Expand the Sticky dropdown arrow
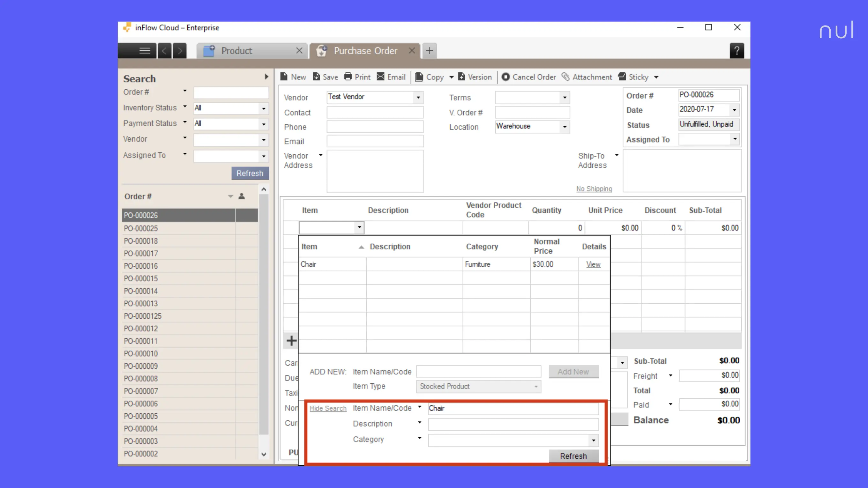The height and width of the screenshot is (488, 868). click(x=656, y=78)
